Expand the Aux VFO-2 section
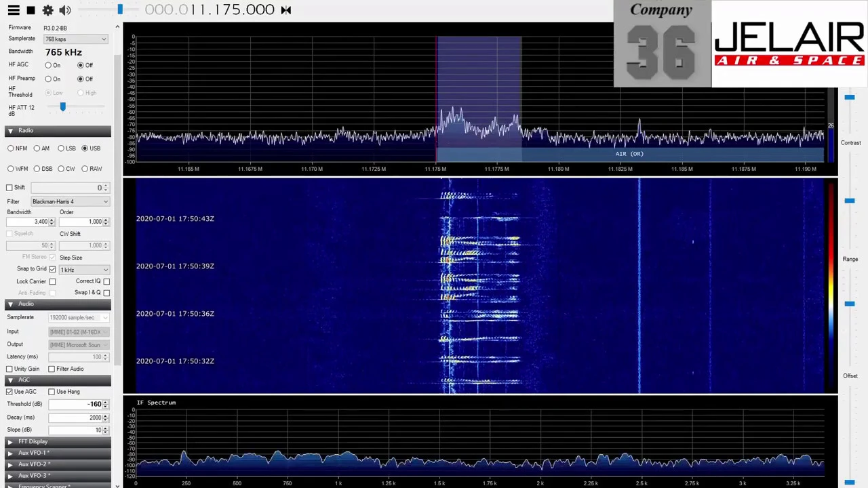 tap(58, 464)
